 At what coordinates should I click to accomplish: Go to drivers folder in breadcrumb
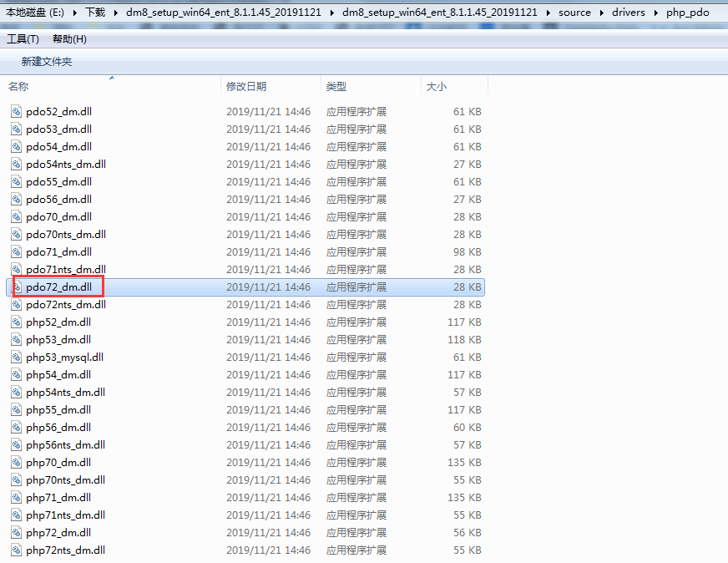628,13
